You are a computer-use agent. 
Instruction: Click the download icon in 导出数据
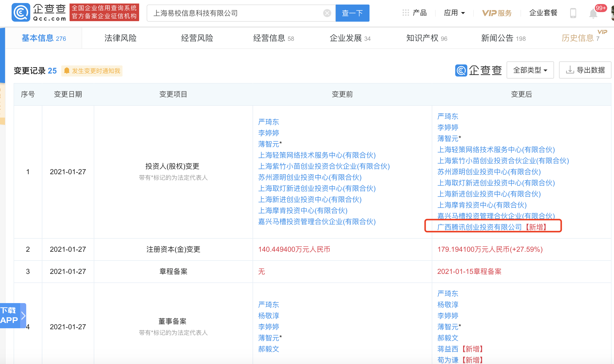[570, 70]
